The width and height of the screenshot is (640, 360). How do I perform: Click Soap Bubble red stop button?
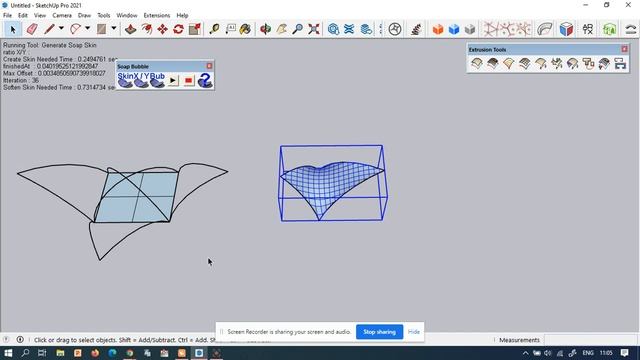[188, 80]
